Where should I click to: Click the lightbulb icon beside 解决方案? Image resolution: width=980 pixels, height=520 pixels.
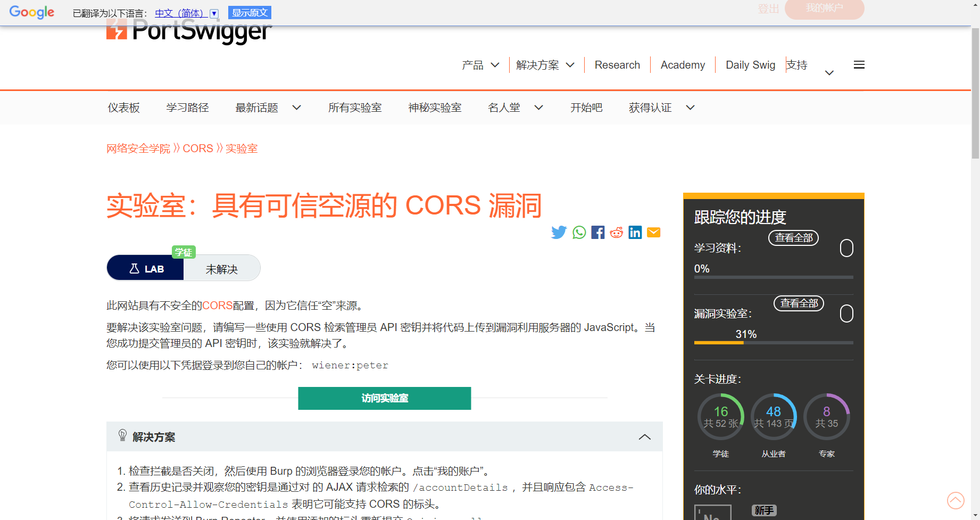tap(122, 436)
